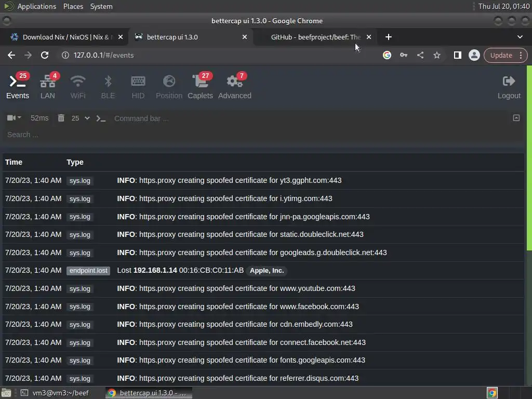Open the LAN hosts section
This screenshot has width=532, height=399.
(x=48, y=86)
